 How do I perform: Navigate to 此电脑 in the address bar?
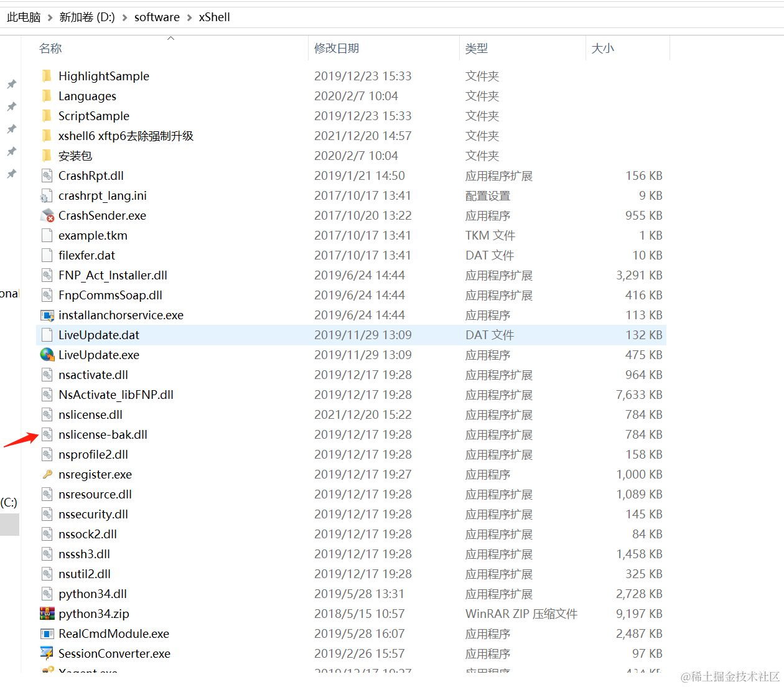[x=24, y=17]
